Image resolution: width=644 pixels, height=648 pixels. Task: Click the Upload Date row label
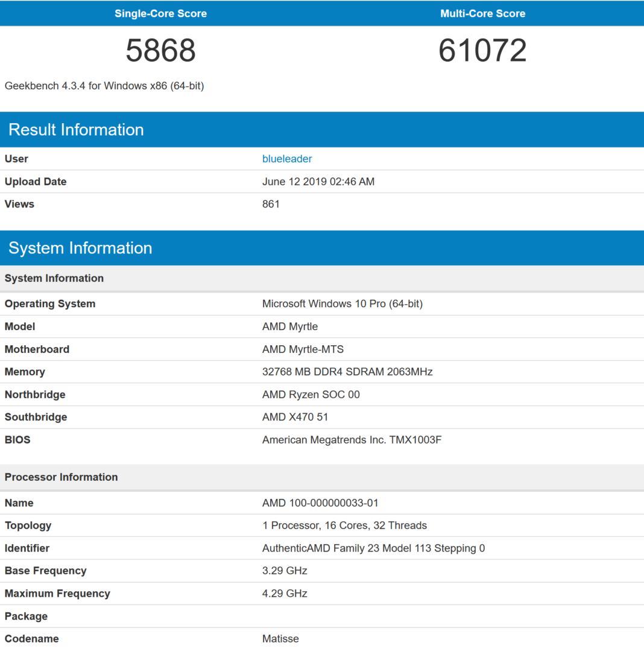36,182
